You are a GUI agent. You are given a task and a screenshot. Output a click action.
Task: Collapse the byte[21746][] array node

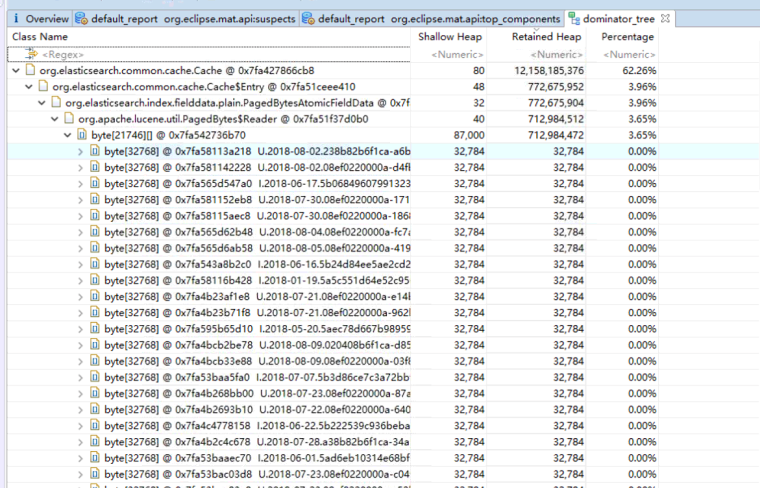tap(68, 135)
